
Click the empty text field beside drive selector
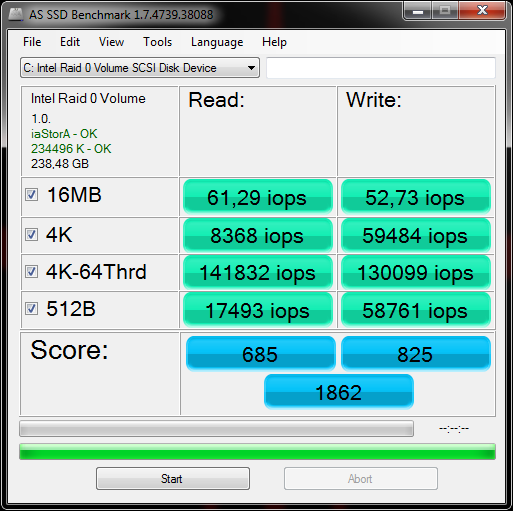pyautogui.click(x=381, y=68)
